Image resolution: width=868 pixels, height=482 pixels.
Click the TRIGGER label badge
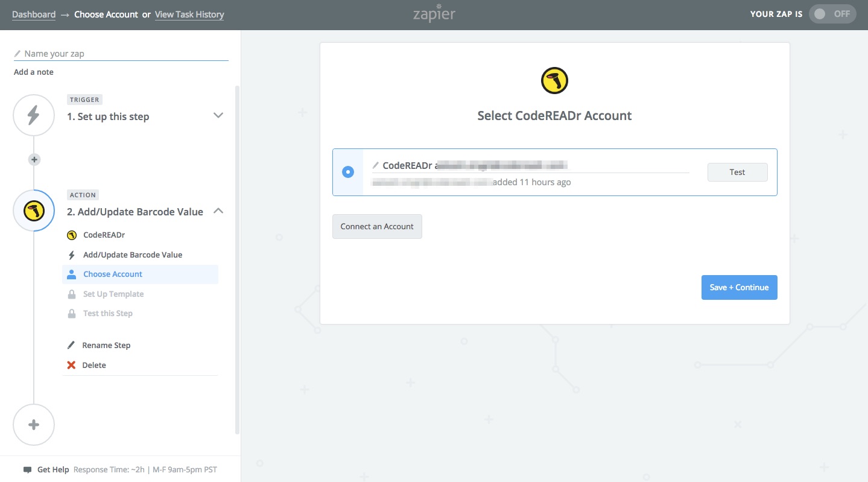click(x=84, y=100)
